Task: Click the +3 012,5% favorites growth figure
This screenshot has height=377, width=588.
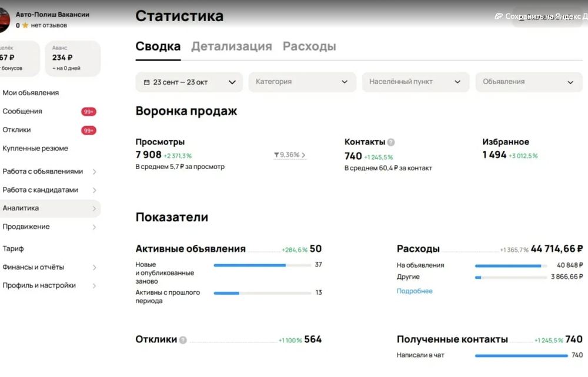Action: coord(523,156)
